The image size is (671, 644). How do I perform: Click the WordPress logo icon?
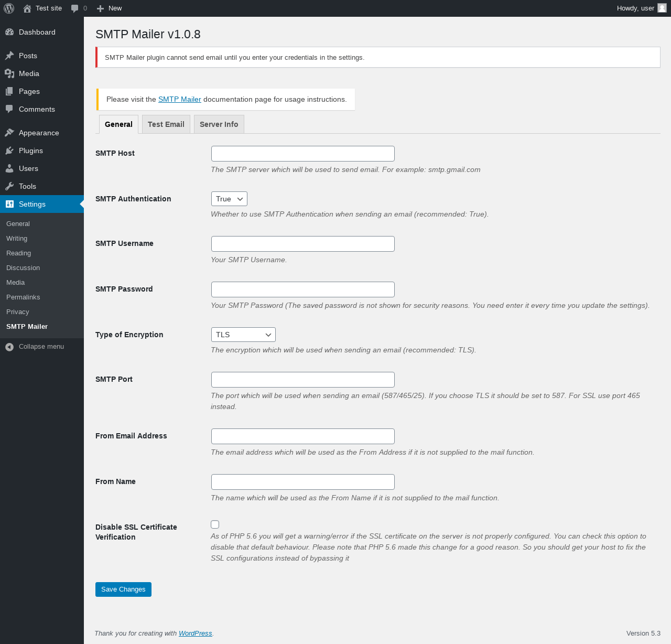click(x=9, y=8)
